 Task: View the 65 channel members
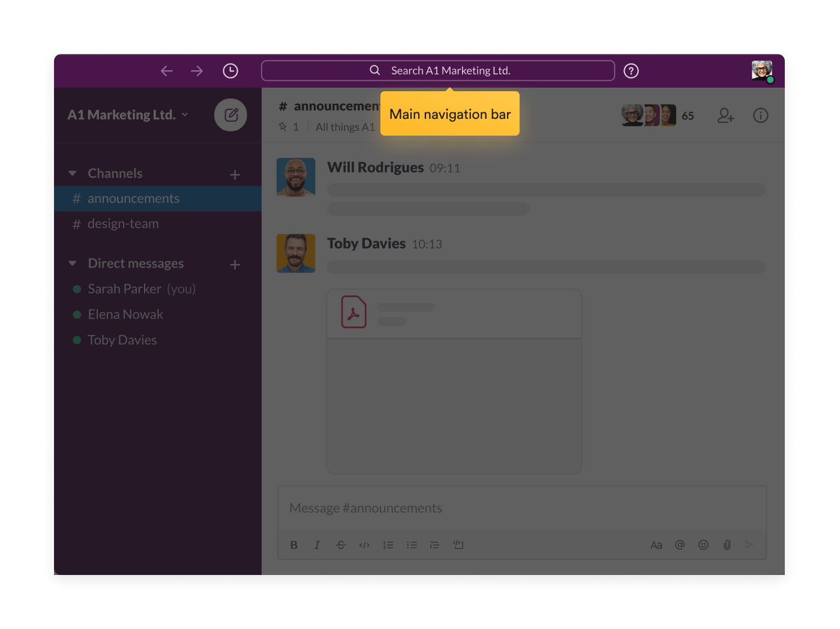[x=658, y=115]
